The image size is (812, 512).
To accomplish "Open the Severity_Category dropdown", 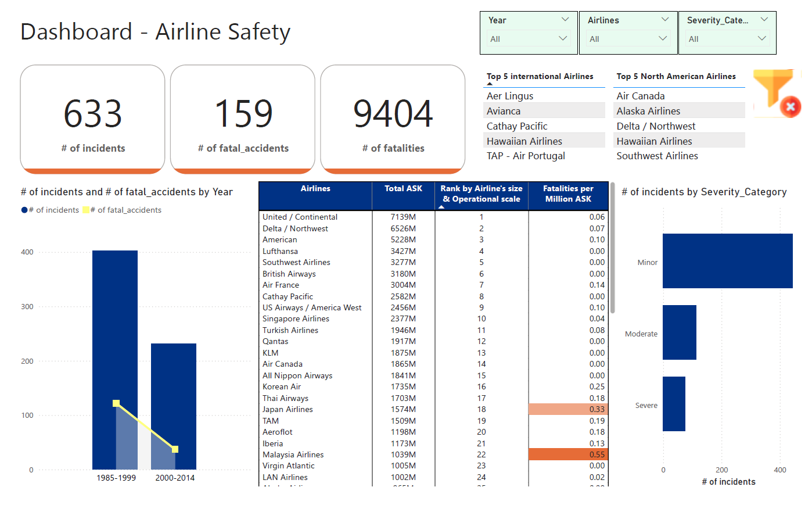I will point(727,39).
